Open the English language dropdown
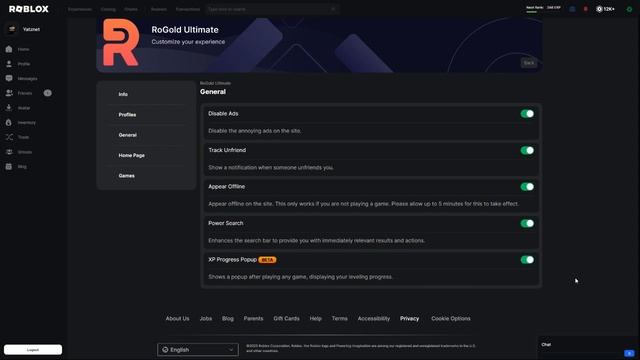The height and width of the screenshot is (360, 640). (198, 350)
